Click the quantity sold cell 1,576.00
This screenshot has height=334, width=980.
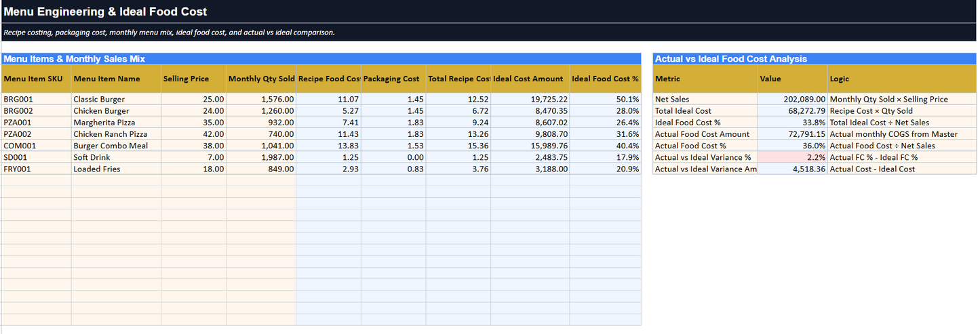(x=261, y=99)
